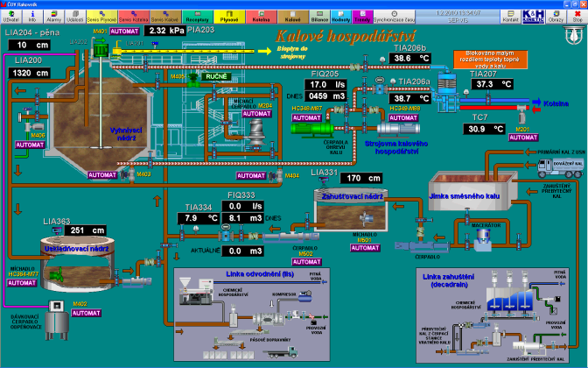
Task: Click the K&H Kinetic logo
Action: 533,16
